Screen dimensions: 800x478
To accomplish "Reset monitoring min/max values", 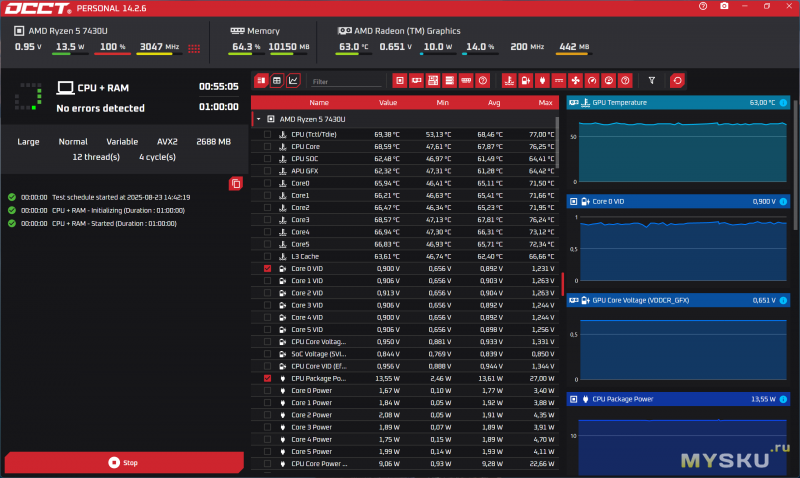I will tap(678, 81).
